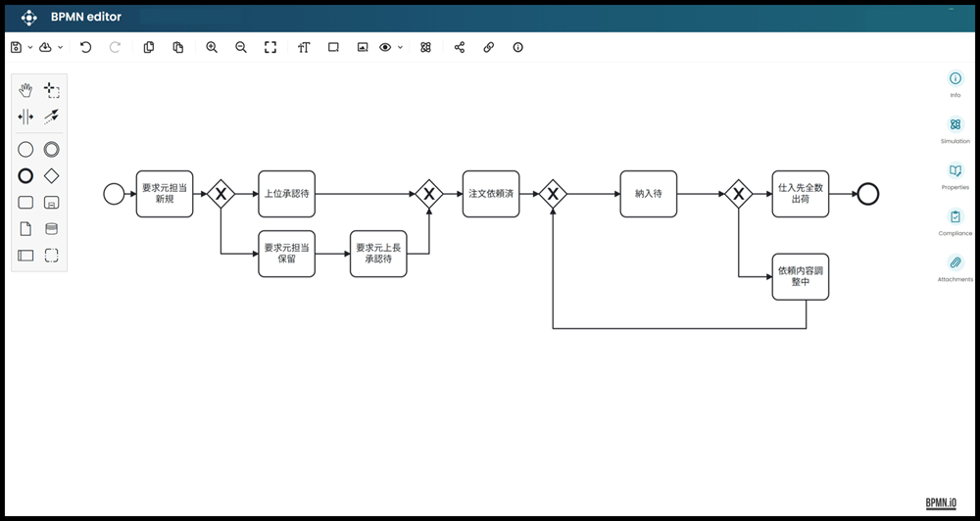
Task: Expand the save dropdown arrow
Action: 29,47
